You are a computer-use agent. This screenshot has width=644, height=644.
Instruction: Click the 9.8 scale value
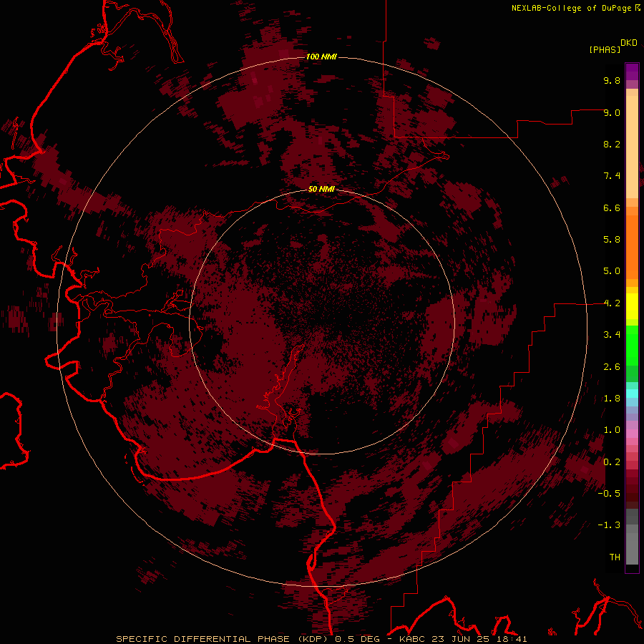(x=612, y=81)
